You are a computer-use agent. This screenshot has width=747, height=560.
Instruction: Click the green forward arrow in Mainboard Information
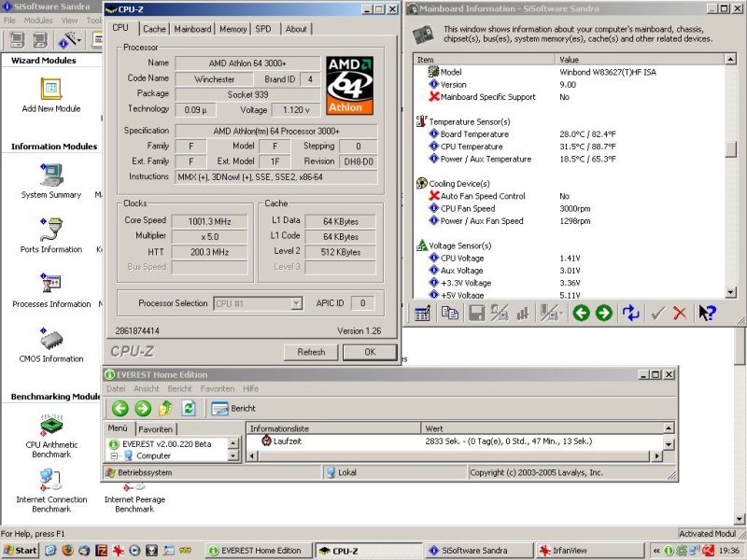click(x=603, y=313)
